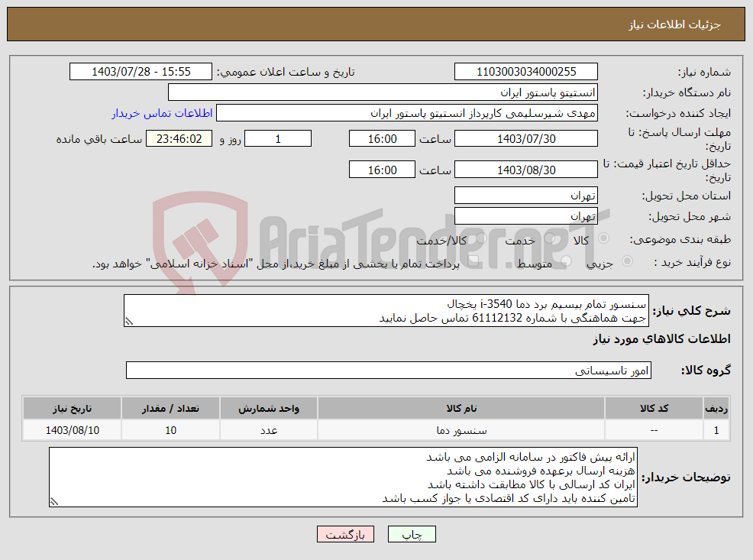Click the ساعت باقی مانده label
The width and height of the screenshot is (753, 560).
[99, 139]
